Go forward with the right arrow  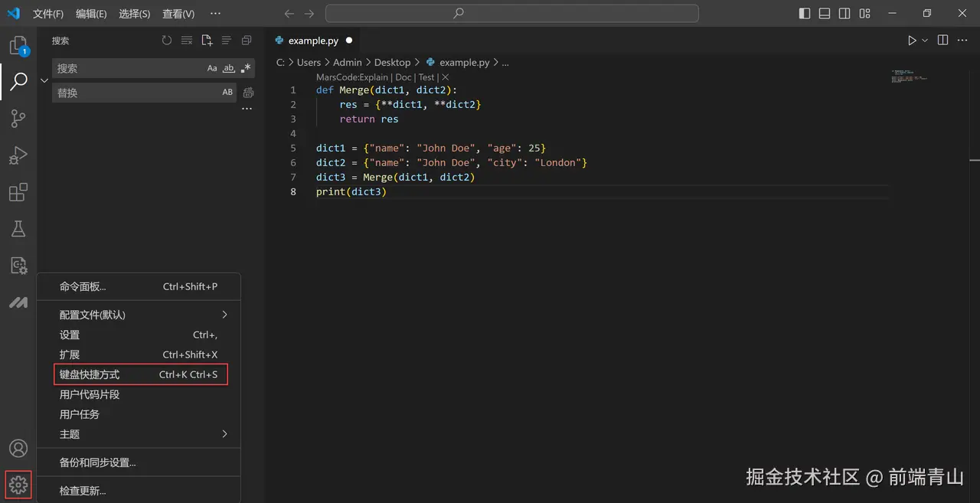tap(309, 14)
